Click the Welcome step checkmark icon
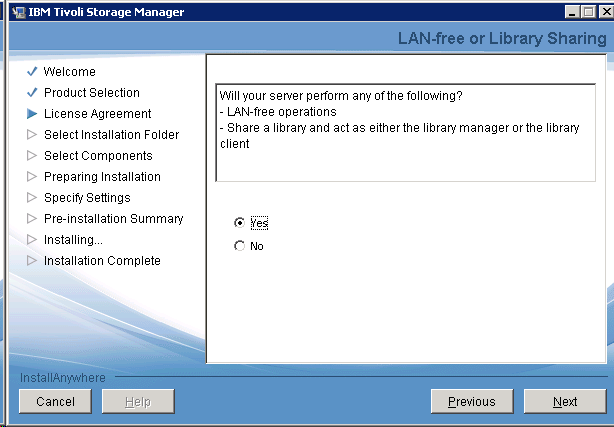The width and height of the screenshot is (614, 427). tap(33, 72)
